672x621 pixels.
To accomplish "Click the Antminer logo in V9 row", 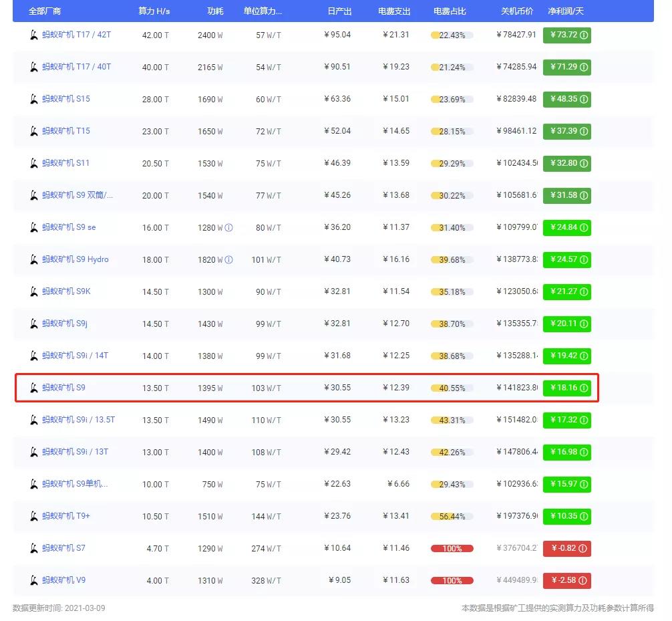I will coord(34,580).
